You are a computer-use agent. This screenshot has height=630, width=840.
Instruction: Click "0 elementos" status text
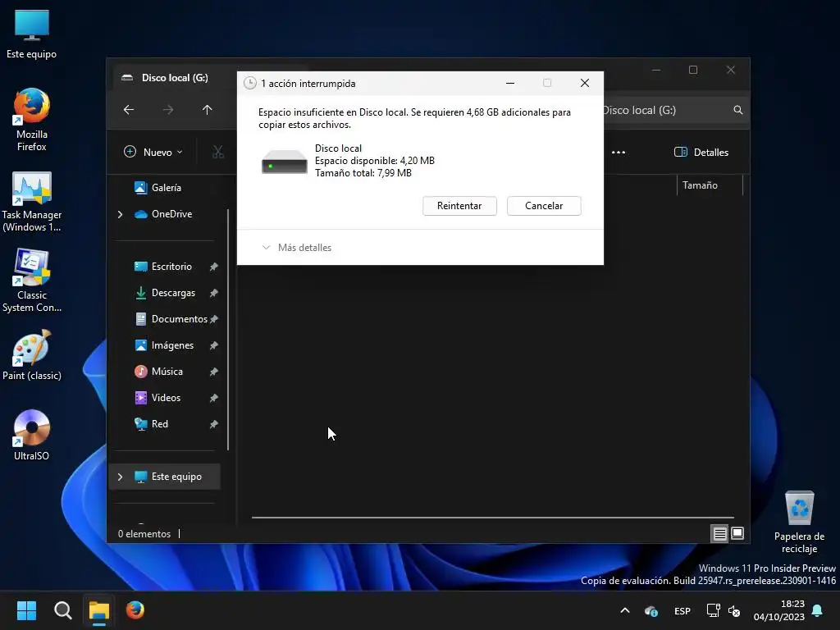coord(144,533)
